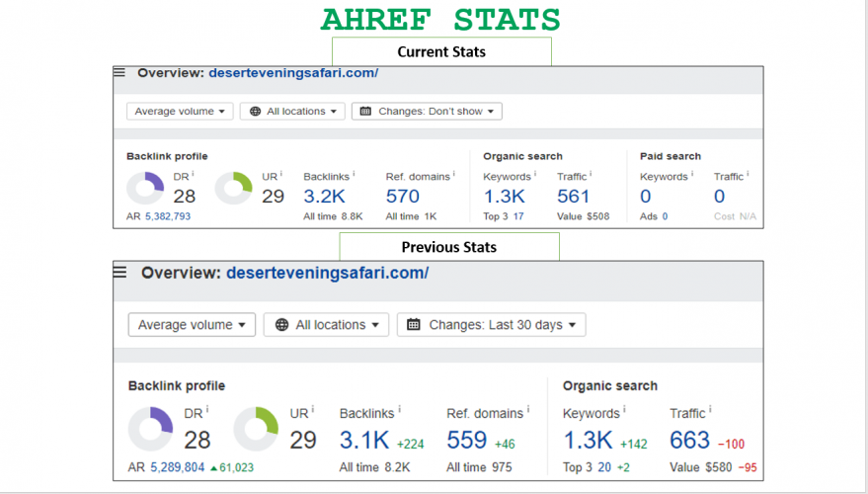868x494 pixels.
Task: Open organic Keywords count 1.3K in Current Stats
Action: pos(505,196)
